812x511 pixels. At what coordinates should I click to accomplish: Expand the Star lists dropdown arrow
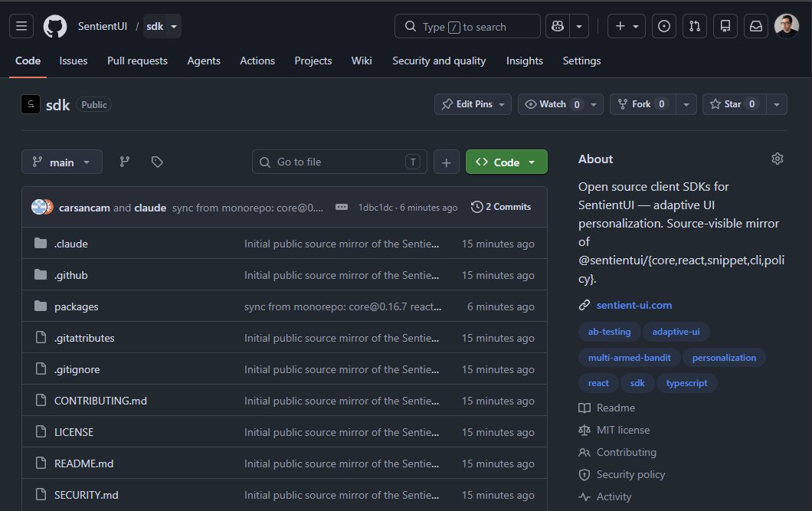[x=777, y=104]
